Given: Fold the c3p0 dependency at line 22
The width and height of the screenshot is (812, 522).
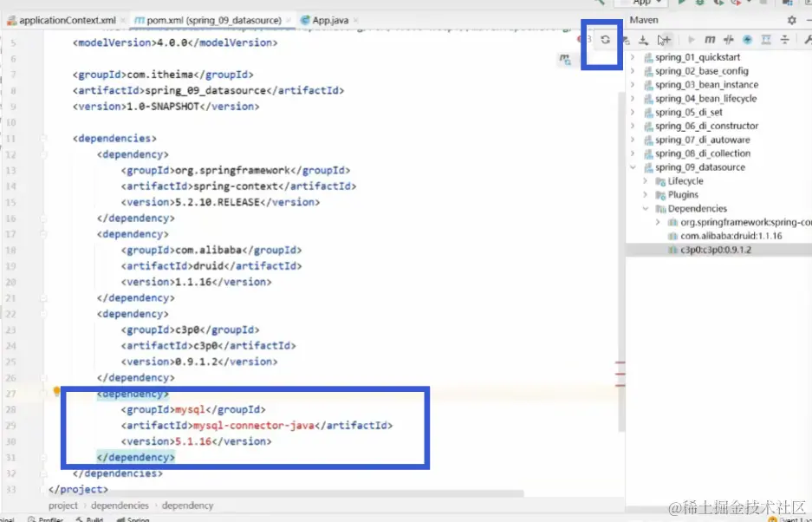Looking at the screenshot, I should (43, 314).
